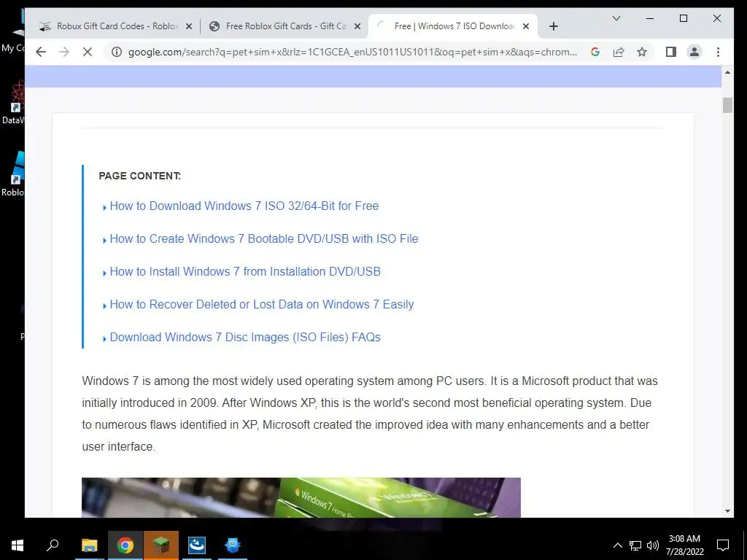Open File Explorer from taskbar

coord(89,545)
